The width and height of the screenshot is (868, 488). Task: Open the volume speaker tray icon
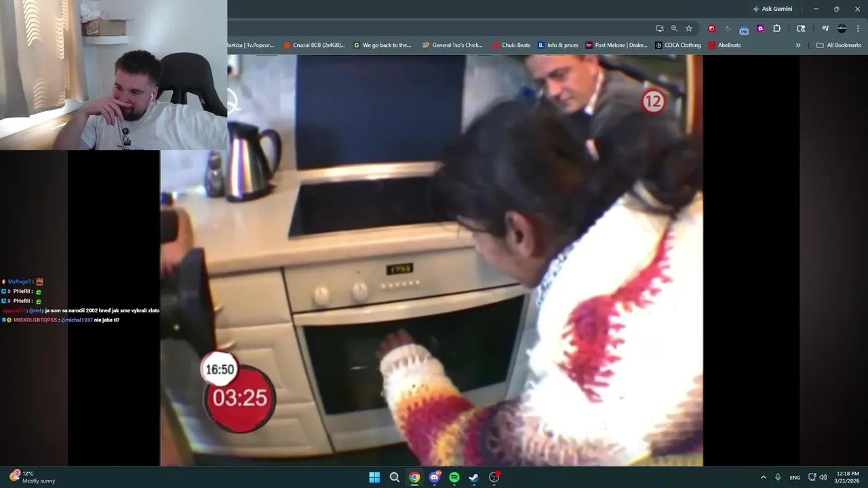coord(823,477)
